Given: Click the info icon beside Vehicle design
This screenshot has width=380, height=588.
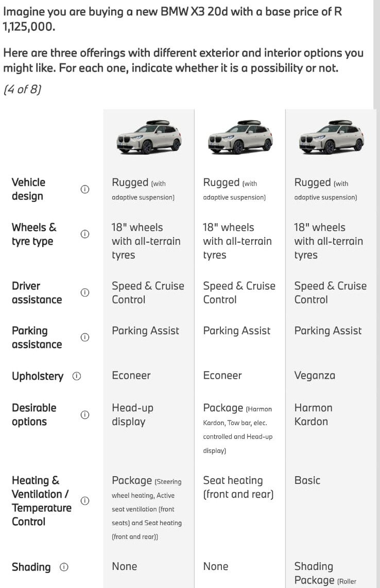Looking at the screenshot, I should coord(85,189).
